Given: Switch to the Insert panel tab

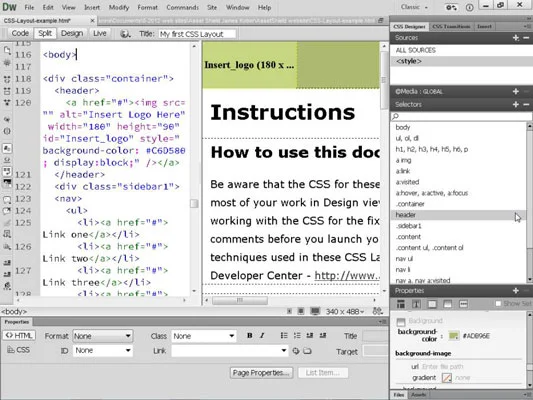Looking at the screenshot, I should point(484,27).
